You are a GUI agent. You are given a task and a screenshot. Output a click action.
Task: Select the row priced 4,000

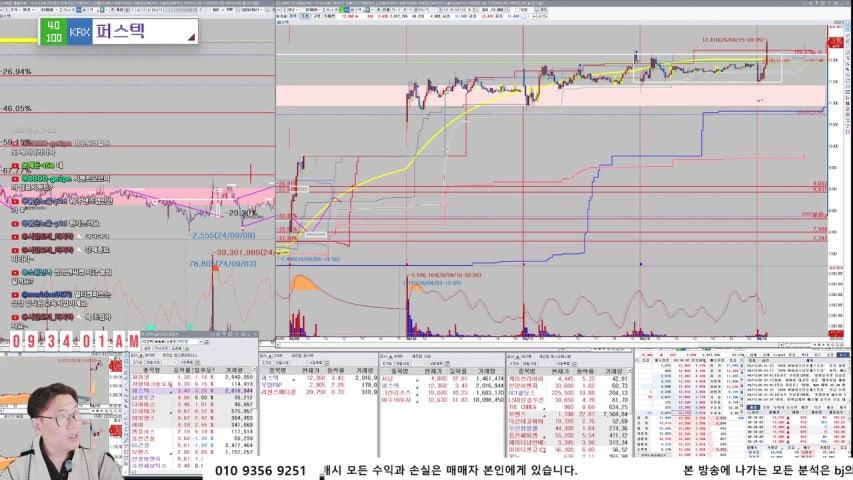point(442,378)
